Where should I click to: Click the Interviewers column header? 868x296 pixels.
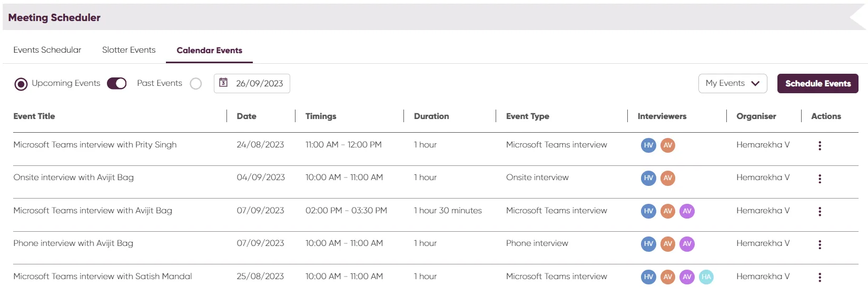coord(662,116)
